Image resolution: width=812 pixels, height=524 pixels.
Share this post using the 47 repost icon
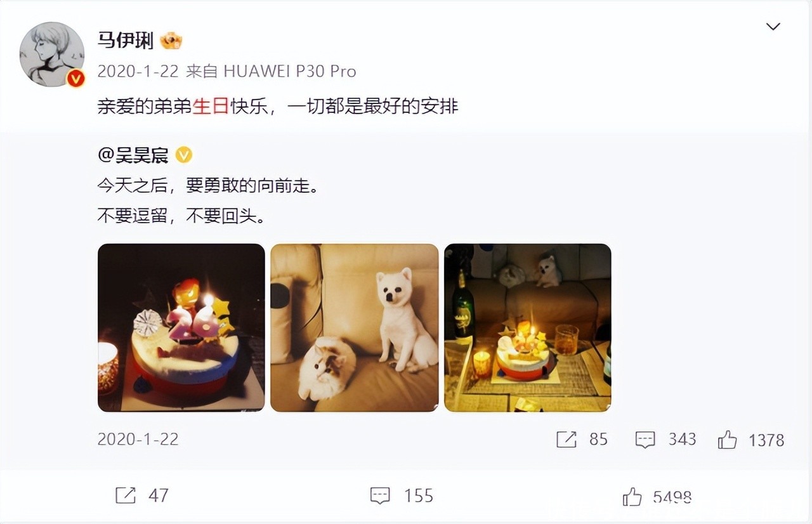[x=142, y=495]
